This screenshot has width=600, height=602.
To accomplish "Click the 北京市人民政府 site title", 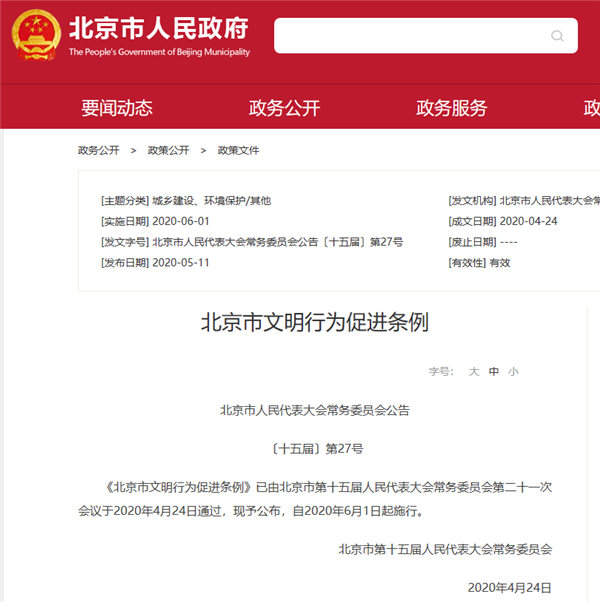I will click(x=159, y=28).
